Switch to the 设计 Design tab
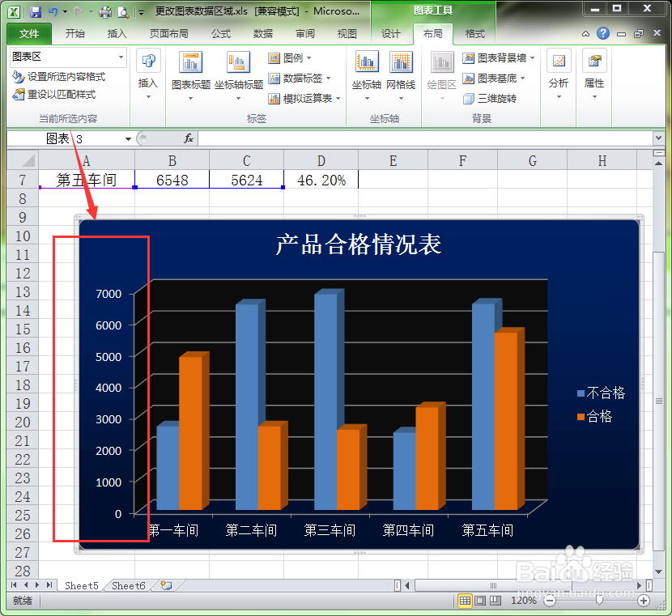Image resolution: width=672 pixels, height=616 pixels. 390,33
